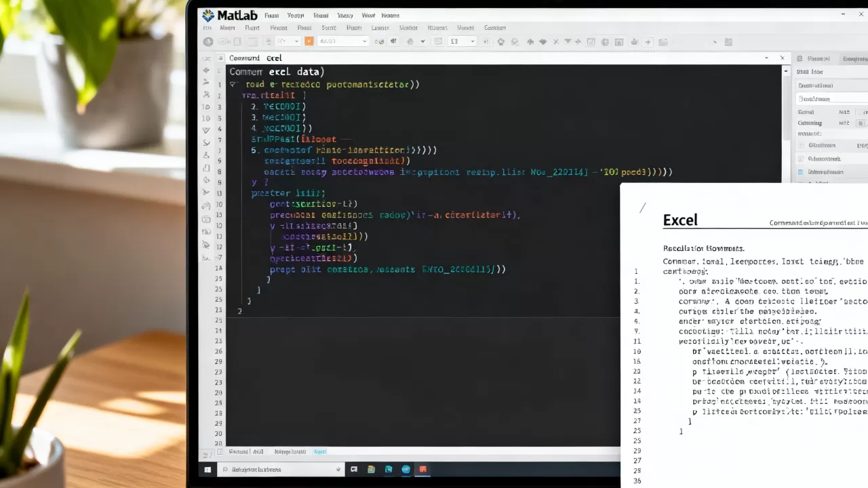Click the right panel's first tab with page icon

point(814,59)
